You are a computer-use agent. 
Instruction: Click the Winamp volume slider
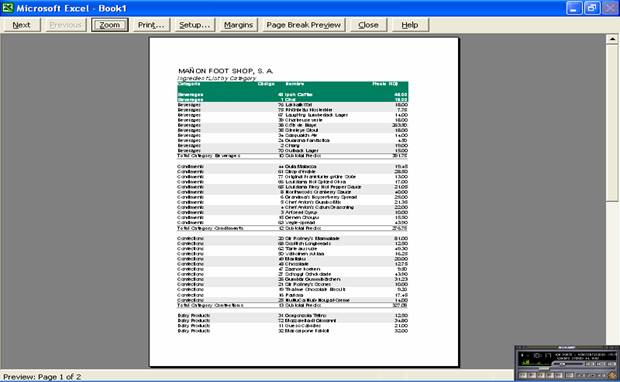point(568,364)
